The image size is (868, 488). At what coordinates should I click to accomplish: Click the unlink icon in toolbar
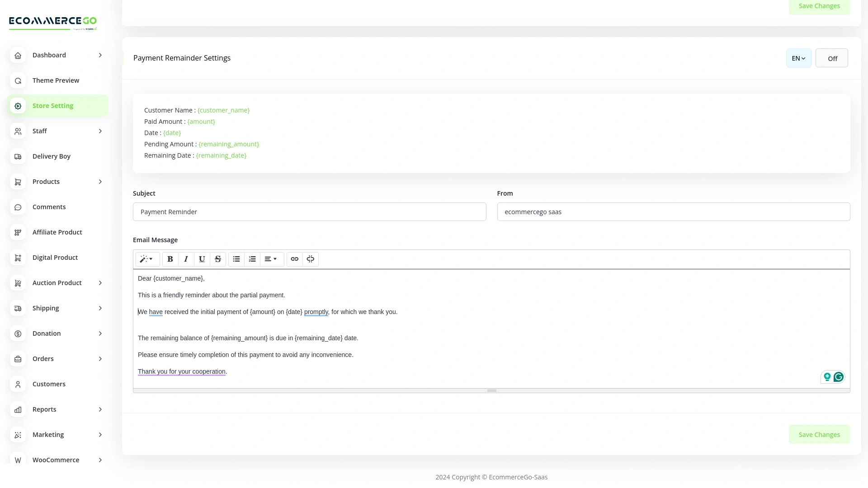pos(310,259)
